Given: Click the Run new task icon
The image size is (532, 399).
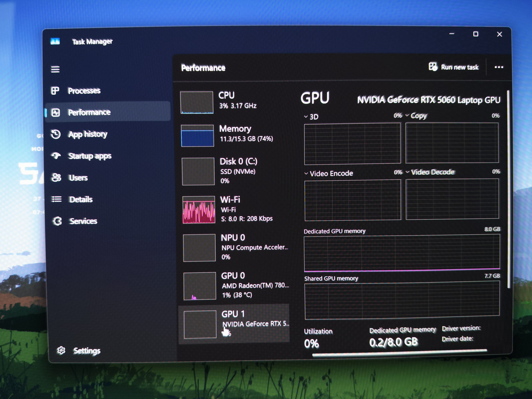Looking at the screenshot, I should (433, 67).
